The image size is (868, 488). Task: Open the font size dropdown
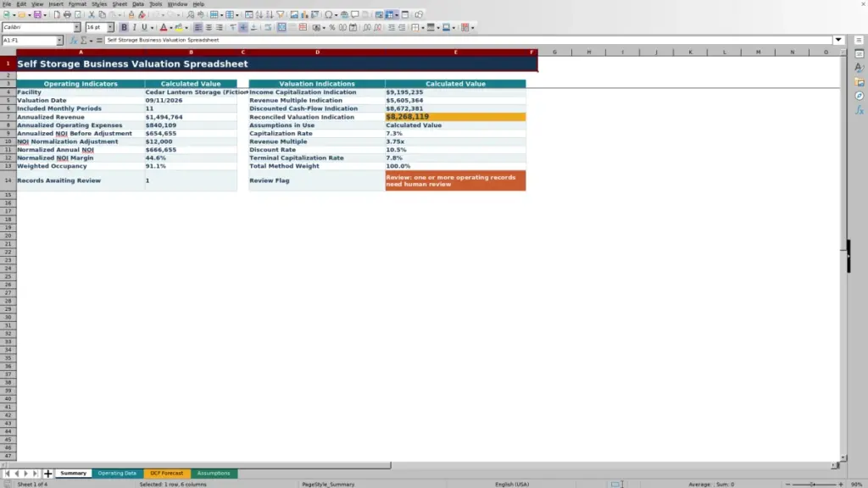(110, 28)
